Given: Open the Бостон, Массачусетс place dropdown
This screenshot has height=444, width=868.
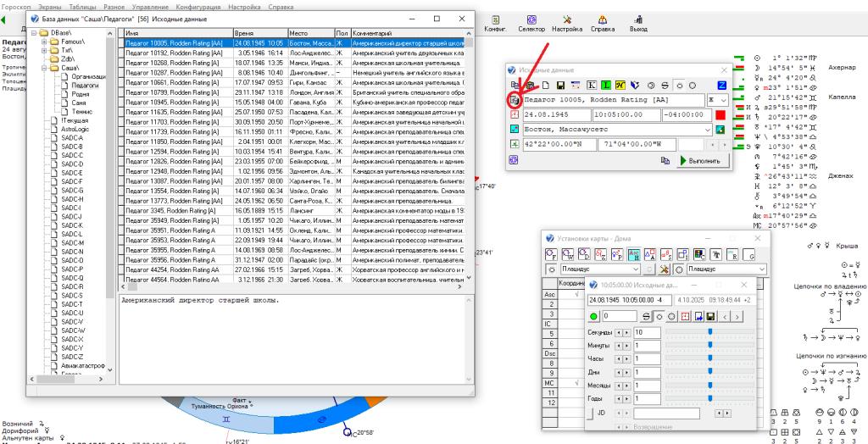Looking at the screenshot, I should pyautogui.click(x=706, y=130).
